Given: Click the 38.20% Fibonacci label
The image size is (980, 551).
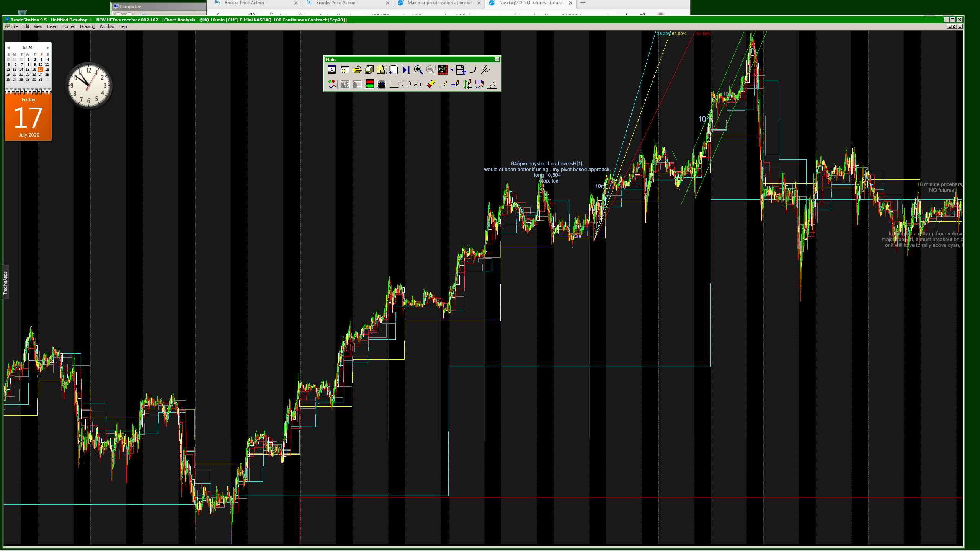Looking at the screenshot, I should tap(664, 34).
